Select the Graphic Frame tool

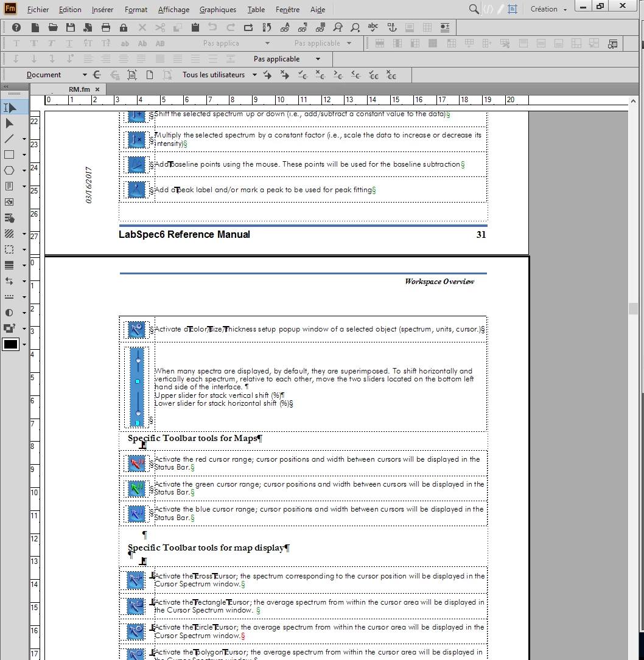click(9, 201)
